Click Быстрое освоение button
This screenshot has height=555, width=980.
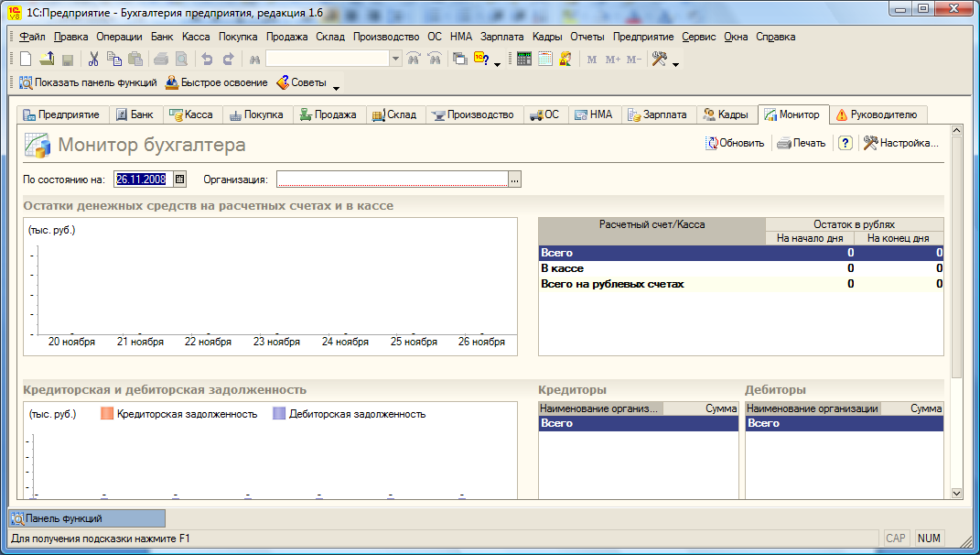point(216,82)
